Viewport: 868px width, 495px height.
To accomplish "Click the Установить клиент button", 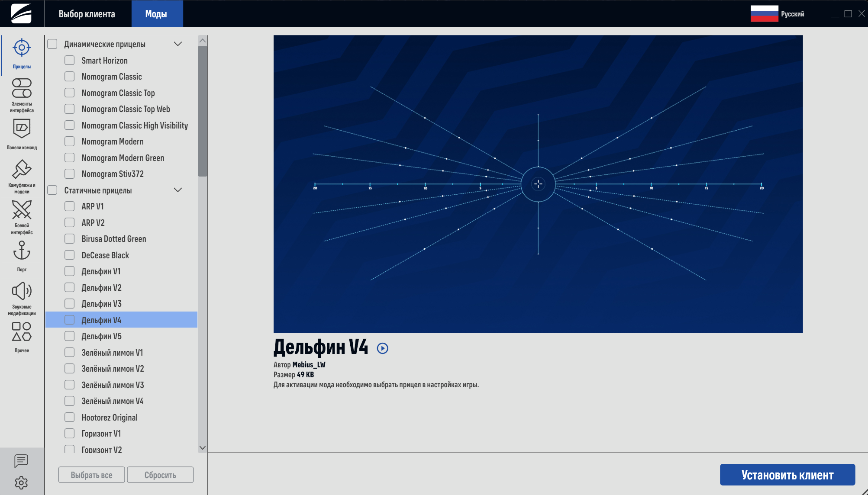I will 787,475.
